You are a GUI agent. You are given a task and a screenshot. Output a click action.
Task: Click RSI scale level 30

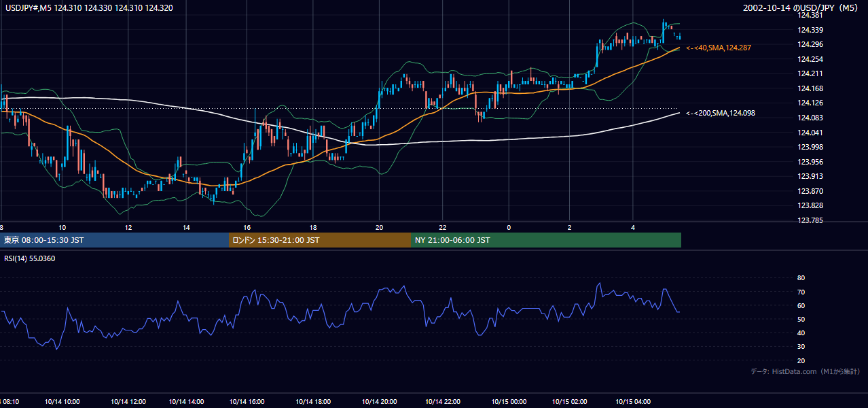801,346
